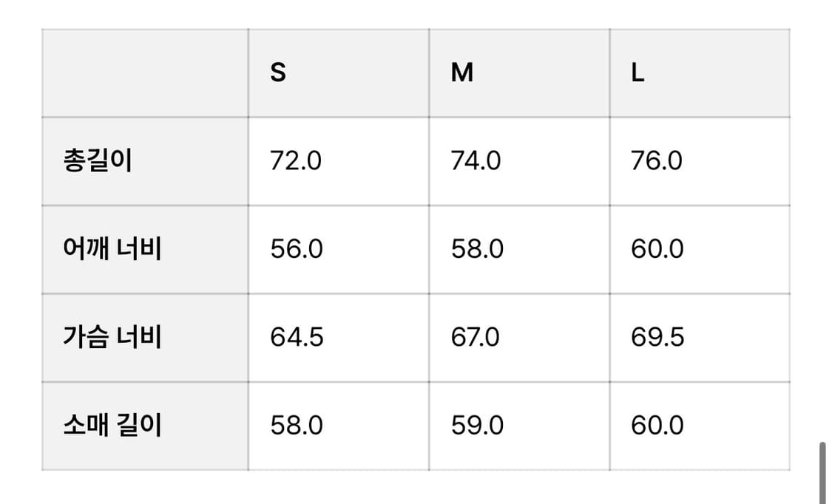The width and height of the screenshot is (832, 504).
Task: Select the 어깨 너비 row label
Action: click(112, 248)
